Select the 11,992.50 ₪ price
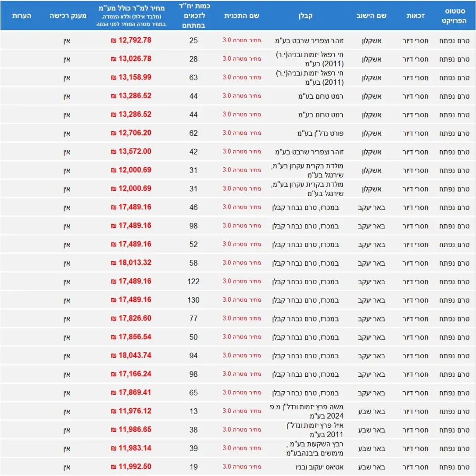476x476 pixels. click(x=131, y=467)
